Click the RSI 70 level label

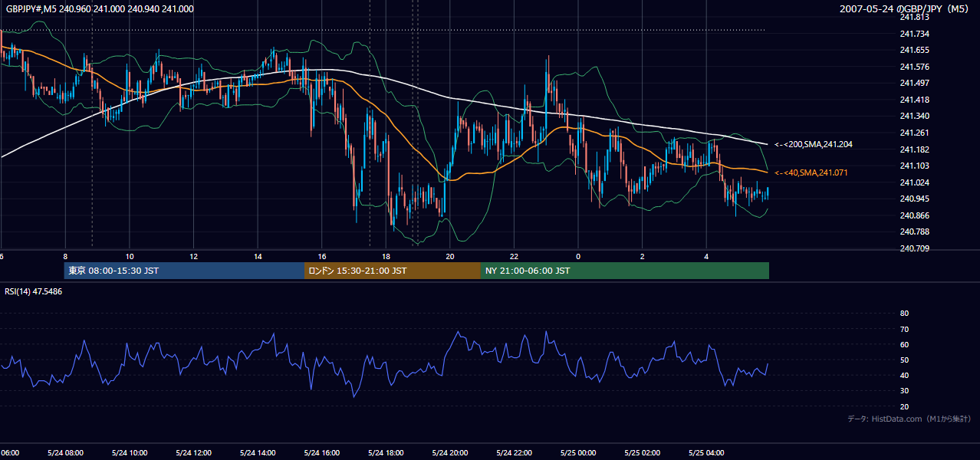point(904,329)
